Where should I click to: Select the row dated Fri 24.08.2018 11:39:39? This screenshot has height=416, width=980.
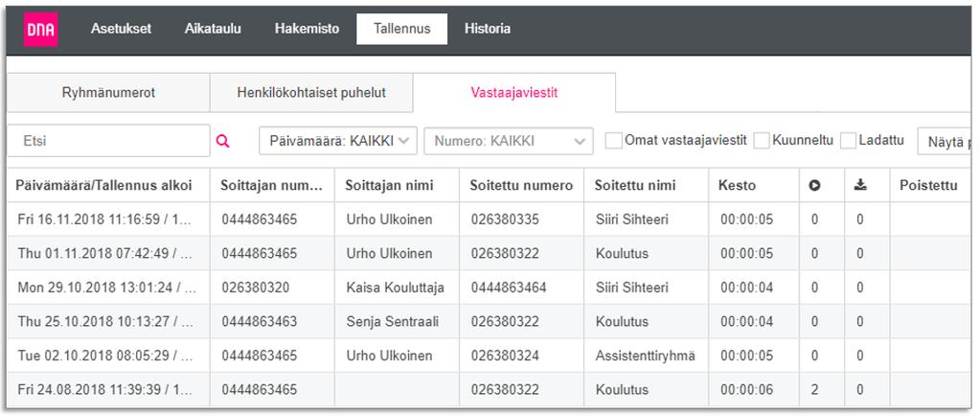(x=489, y=390)
